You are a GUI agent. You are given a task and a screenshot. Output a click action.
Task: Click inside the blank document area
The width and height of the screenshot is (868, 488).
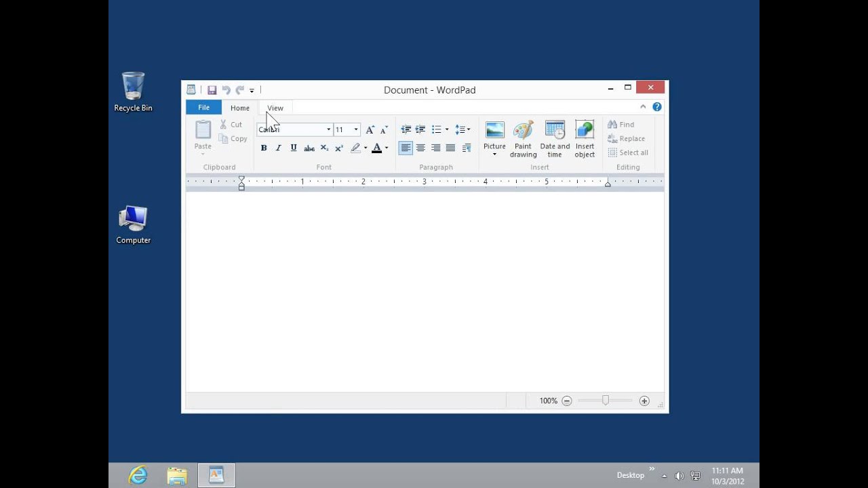425,291
